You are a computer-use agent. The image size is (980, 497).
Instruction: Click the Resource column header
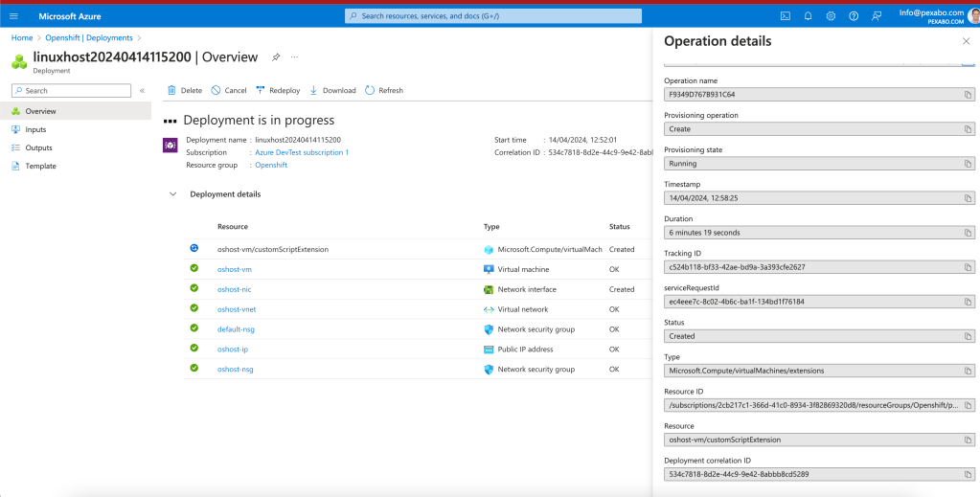click(x=233, y=227)
